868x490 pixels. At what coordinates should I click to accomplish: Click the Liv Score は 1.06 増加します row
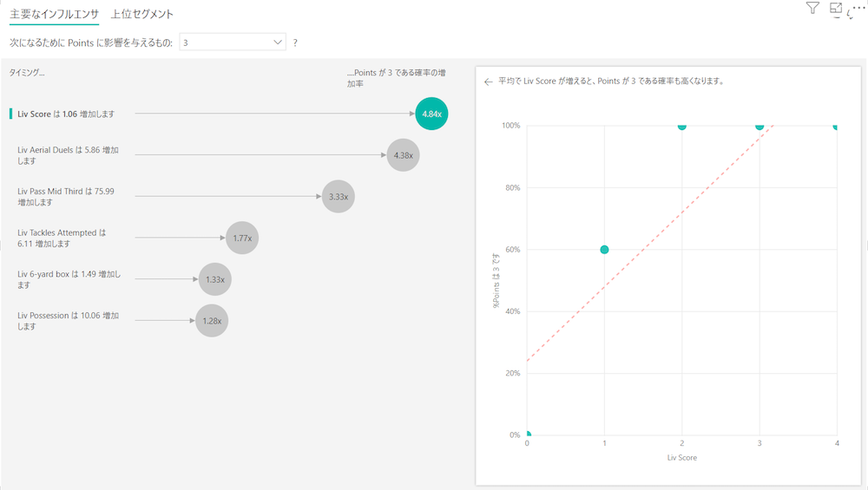tap(228, 114)
